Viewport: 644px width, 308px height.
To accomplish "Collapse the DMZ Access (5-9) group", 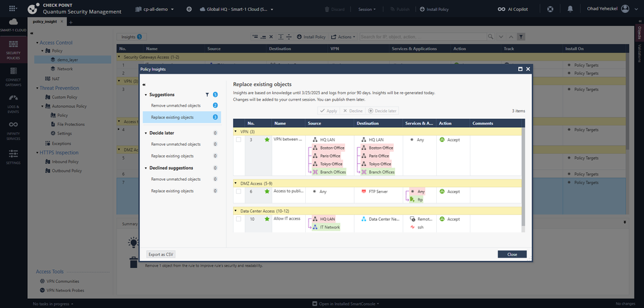I will 236,183.
